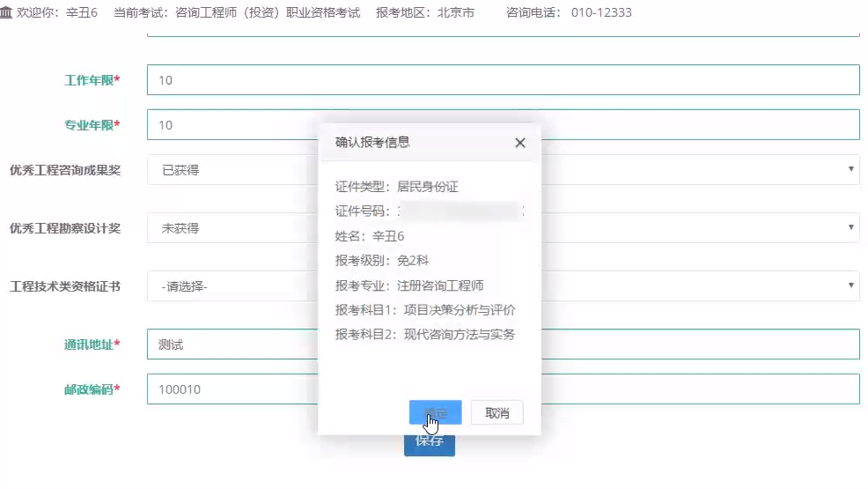Focus the 专业年限 input field
This screenshot has width=868, height=489.
pos(504,124)
